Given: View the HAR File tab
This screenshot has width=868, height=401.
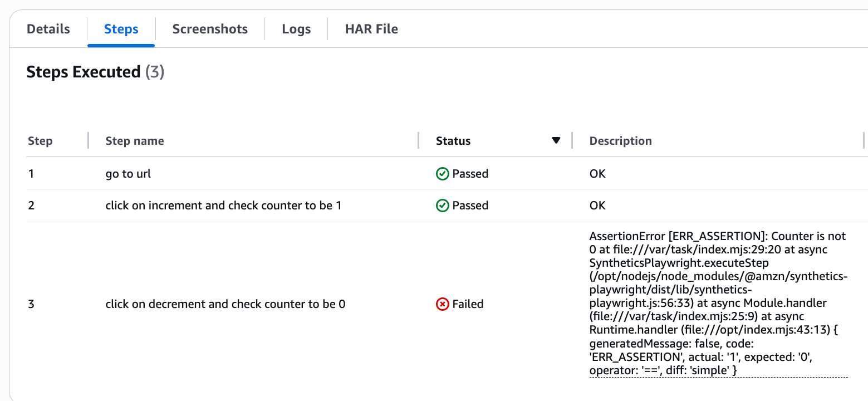Looking at the screenshot, I should pyautogui.click(x=371, y=29).
